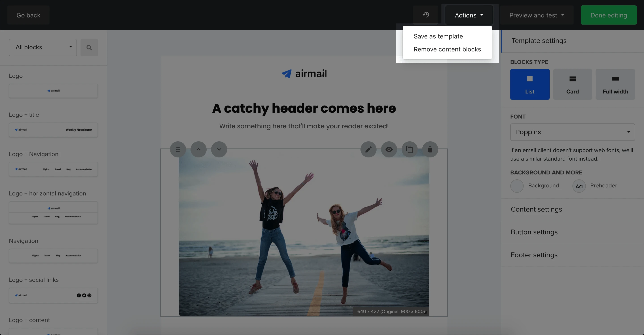Screen dimensions: 644x335
Task: Duplicate the image block
Action: [409, 150]
